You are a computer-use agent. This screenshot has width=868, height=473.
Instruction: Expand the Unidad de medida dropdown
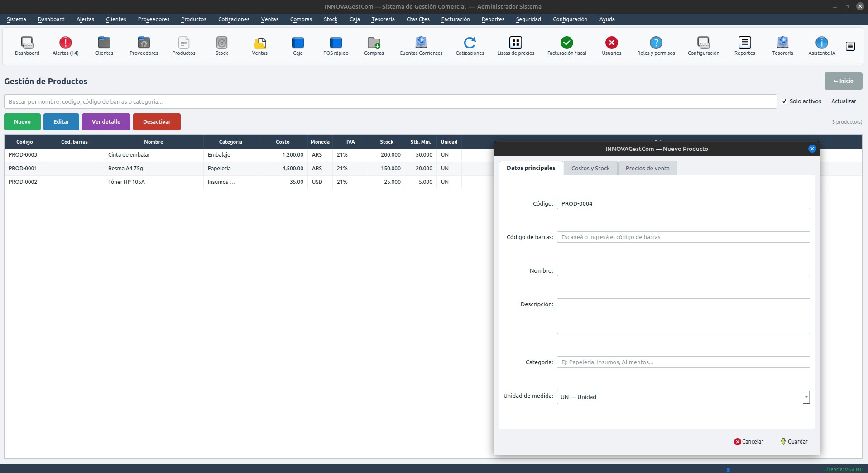806,397
